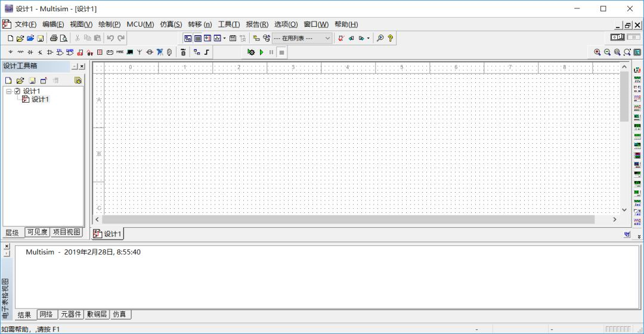This screenshot has height=334, width=644.
Task: Stop the simulation
Action: click(x=281, y=52)
